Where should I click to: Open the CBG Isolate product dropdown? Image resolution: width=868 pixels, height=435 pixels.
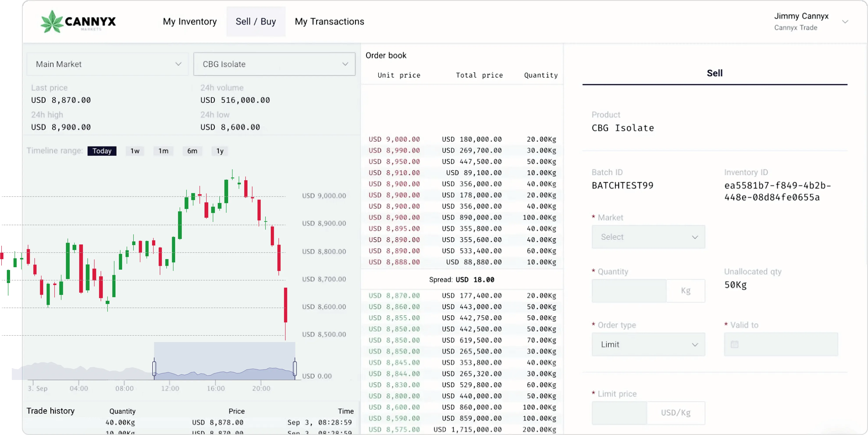[274, 64]
